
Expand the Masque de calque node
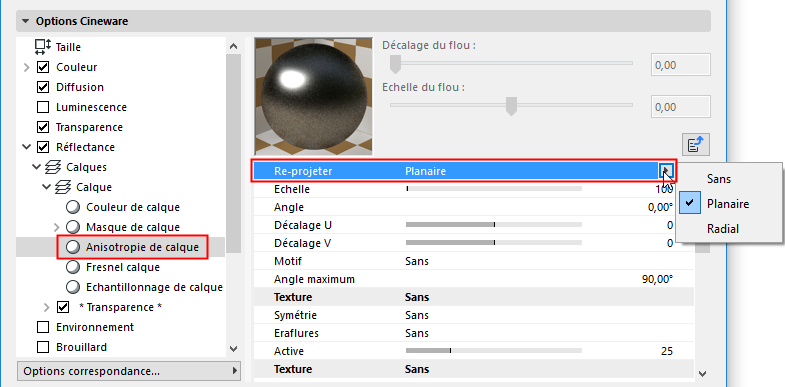57,227
